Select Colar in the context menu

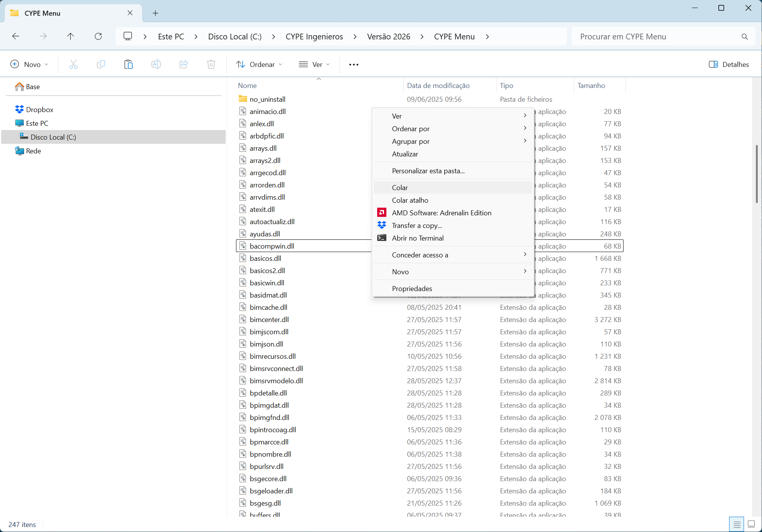coord(400,188)
